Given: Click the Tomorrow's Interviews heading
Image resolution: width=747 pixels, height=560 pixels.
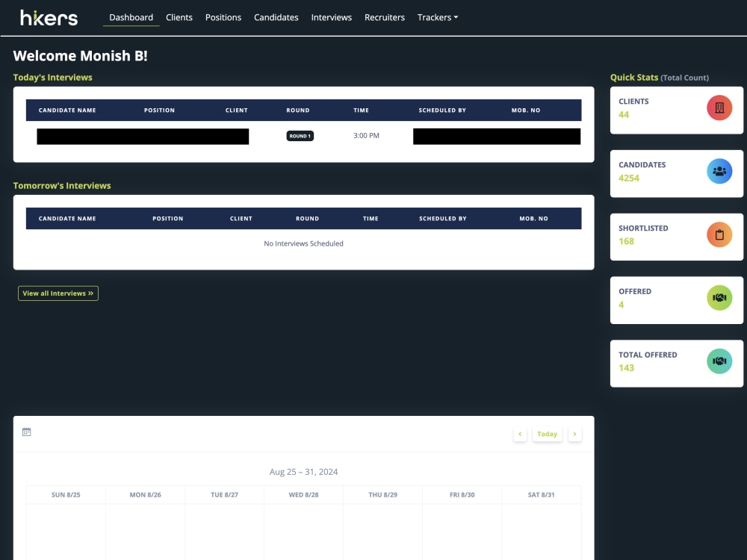Looking at the screenshot, I should coord(62,186).
